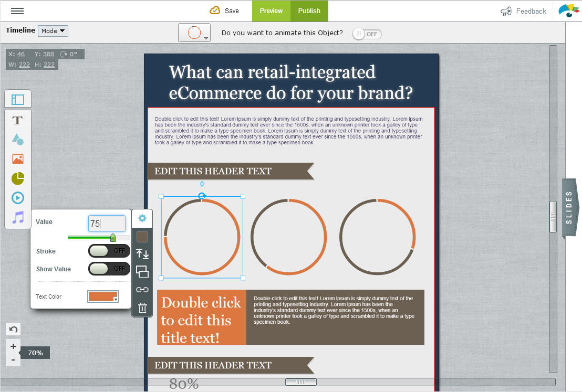Expand the object shape selector dropdown
The height and width of the screenshot is (392, 582).
(x=194, y=33)
